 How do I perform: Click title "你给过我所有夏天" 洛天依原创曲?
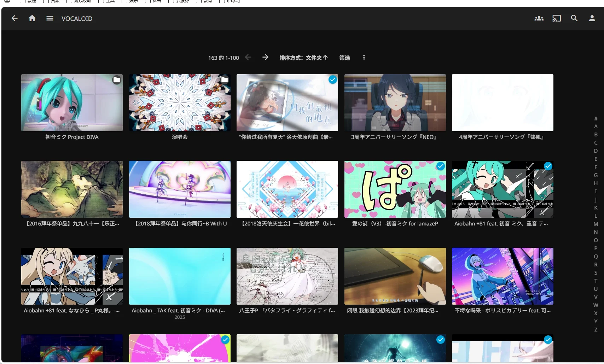coord(286,137)
